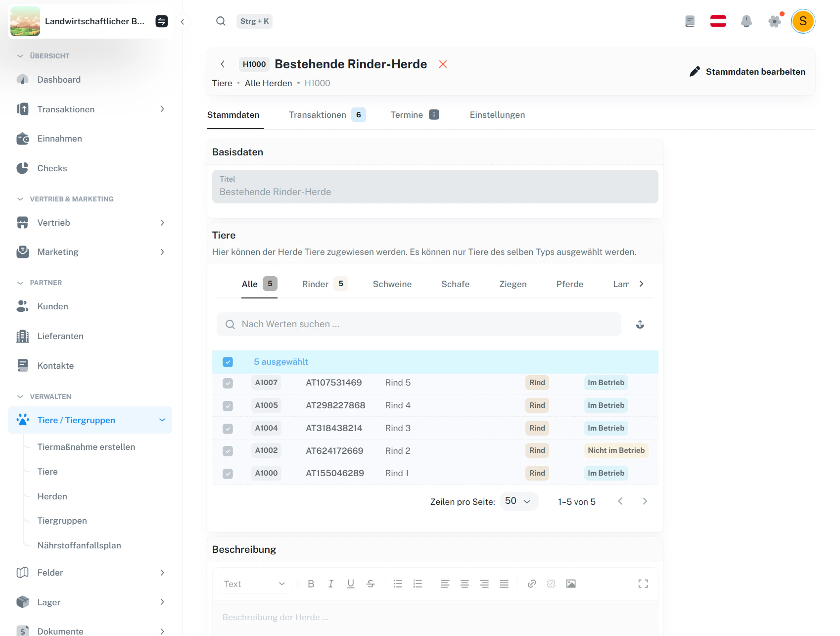Open Tiermaßnahme erstellen submenu item
Viewport: 840px width, 636px height.
point(86,447)
